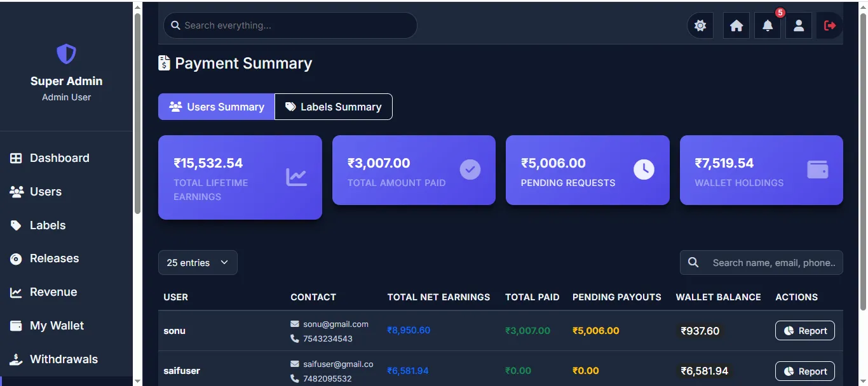The height and width of the screenshot is (386, 868).
Task: Open Revenue page from sidebar
Action: click(x=66, y=293)
